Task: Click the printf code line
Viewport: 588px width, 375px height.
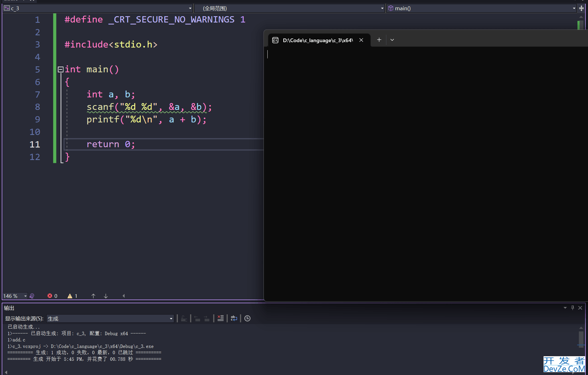Action: (147, 120)
